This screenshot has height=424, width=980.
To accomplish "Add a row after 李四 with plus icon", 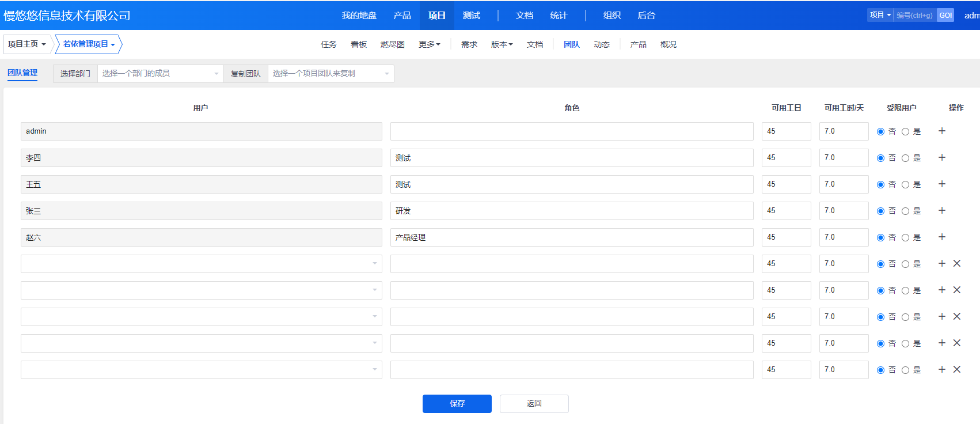I will (942, 158).
